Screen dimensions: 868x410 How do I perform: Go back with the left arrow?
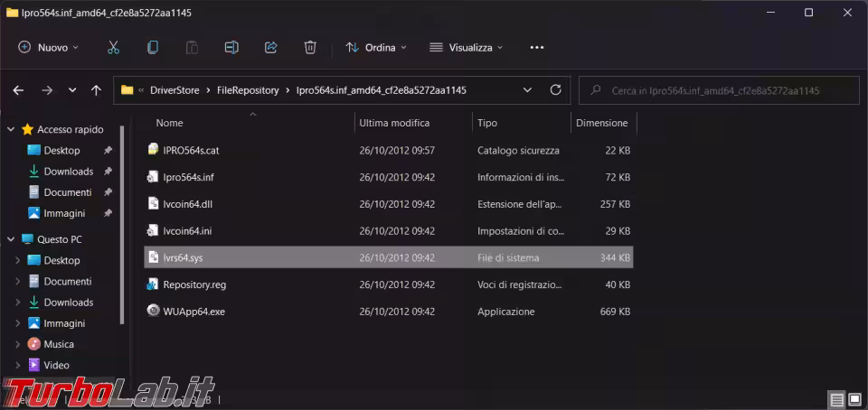(x=18, y=90)
